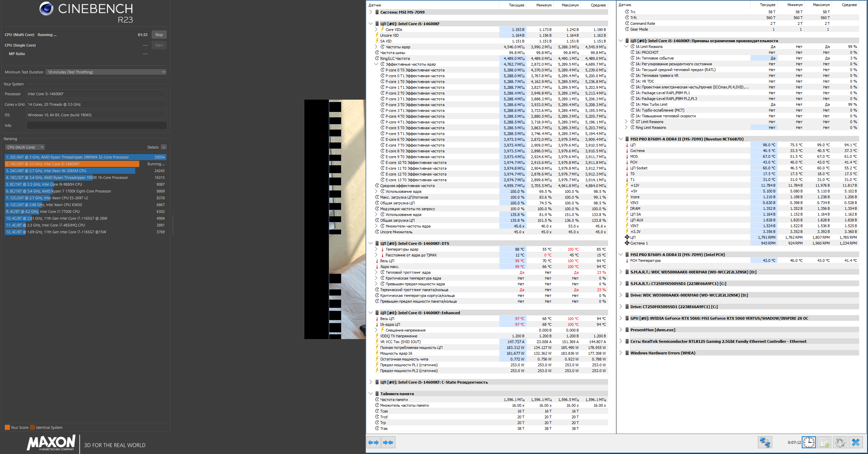Viewport: 868px width, 454px height.
Task: Click the disabled Single Core Start button
Action: [159, 45]
